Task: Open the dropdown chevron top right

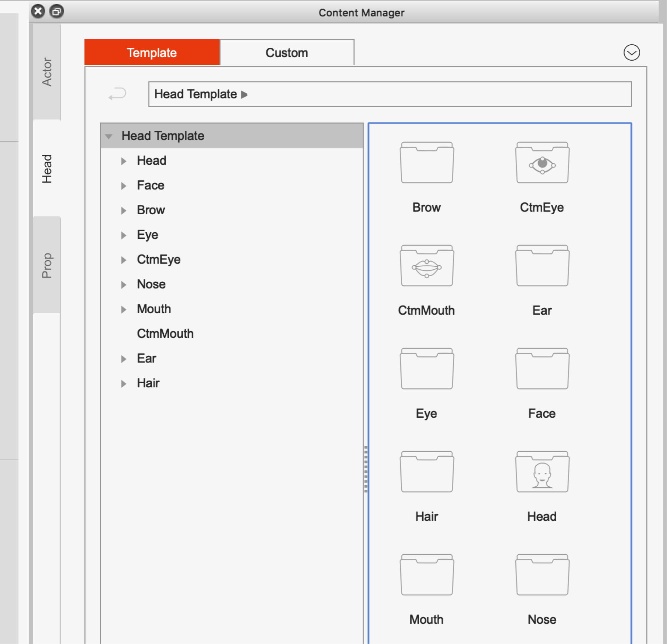Action: 631,53
